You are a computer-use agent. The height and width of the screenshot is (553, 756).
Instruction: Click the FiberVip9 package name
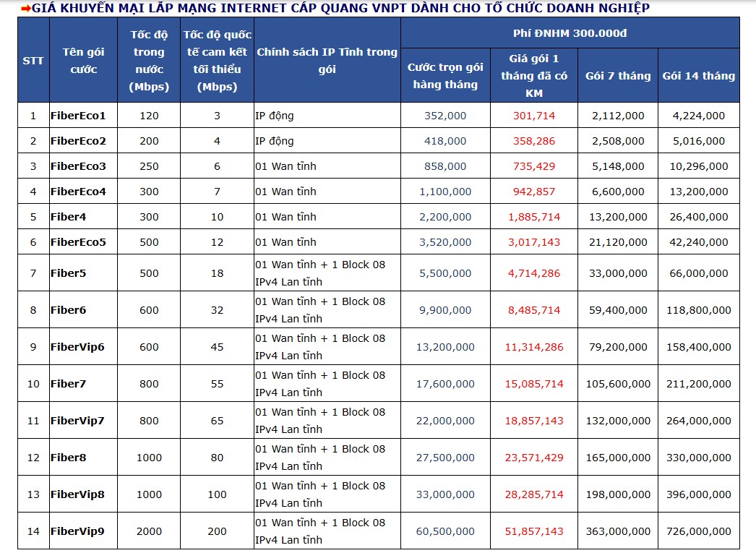(x=77, y=531)
